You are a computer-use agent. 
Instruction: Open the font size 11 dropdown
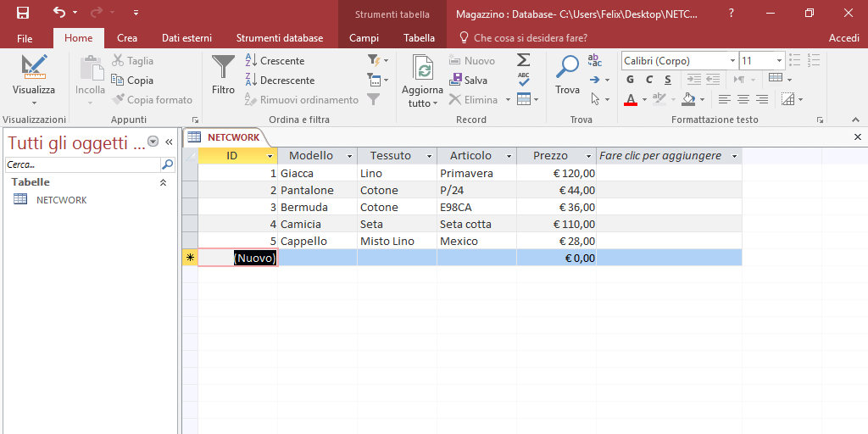click(780, 61)
